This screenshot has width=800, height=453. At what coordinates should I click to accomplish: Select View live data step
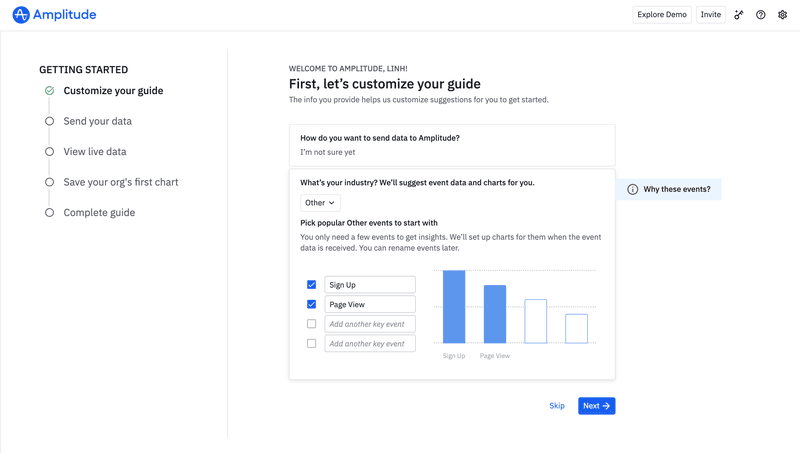(95, 152)
